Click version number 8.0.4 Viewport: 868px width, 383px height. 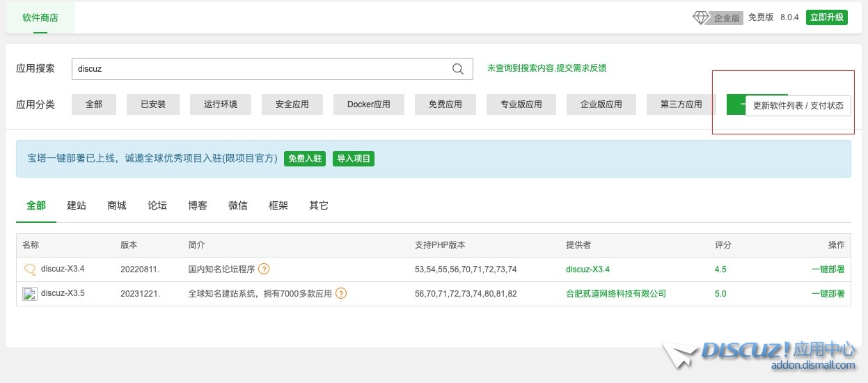(789, 17)
